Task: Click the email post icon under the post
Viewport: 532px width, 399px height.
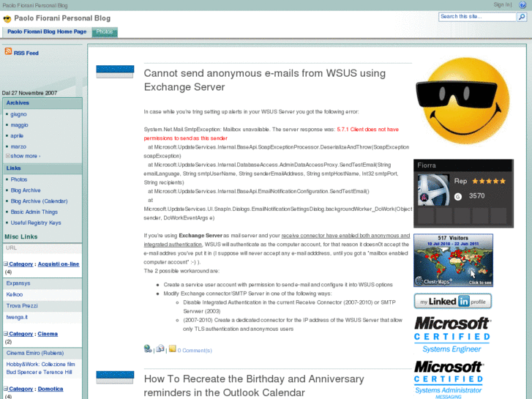Action: point(160,348)
